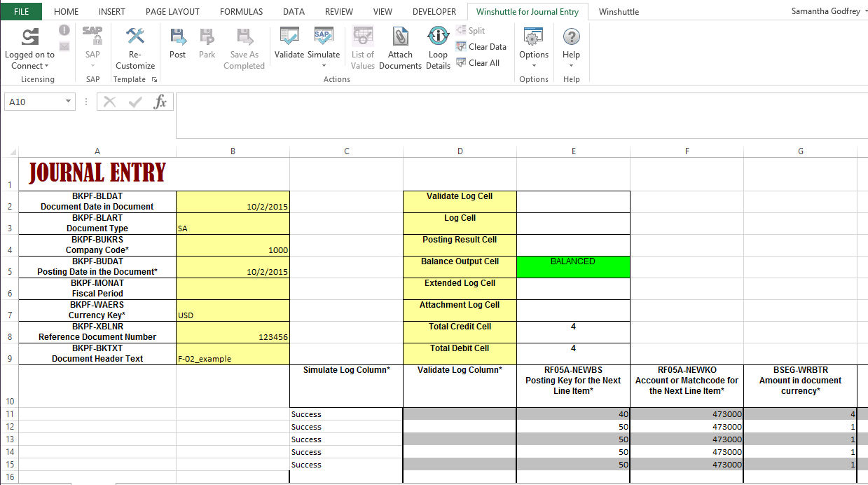This screenshot has height=485, width=868.
Task: Select the Company Code cell 1000
Action: [x=233, y=245]
